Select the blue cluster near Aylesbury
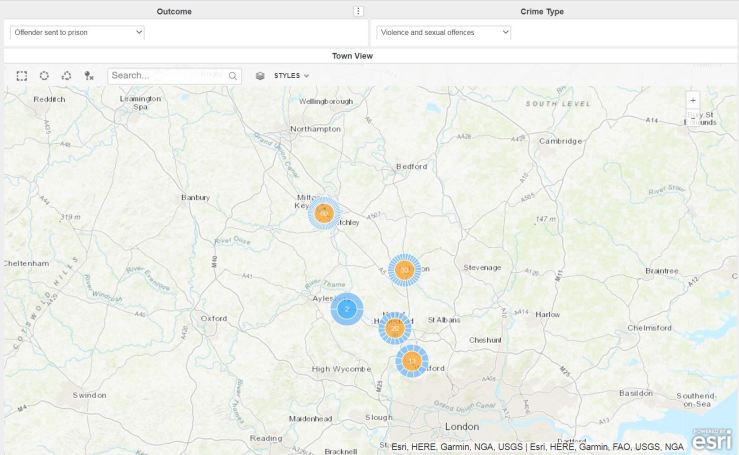The image size is (739, 455). pos(347,309)
